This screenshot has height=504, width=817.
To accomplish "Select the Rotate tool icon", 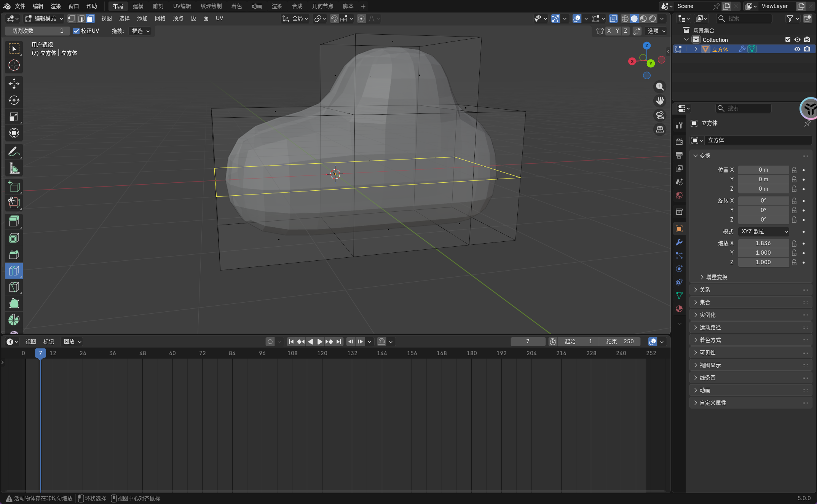I will (x=14, y=100).
